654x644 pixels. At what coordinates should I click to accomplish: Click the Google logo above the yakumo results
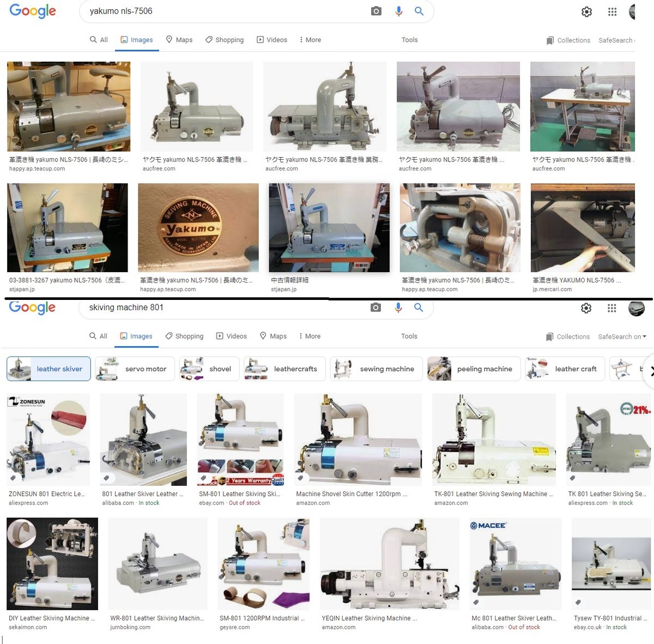(33, 11)
